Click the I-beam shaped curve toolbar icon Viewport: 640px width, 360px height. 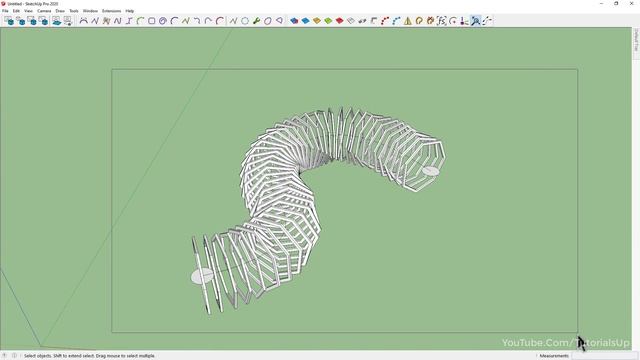(129, 21)
